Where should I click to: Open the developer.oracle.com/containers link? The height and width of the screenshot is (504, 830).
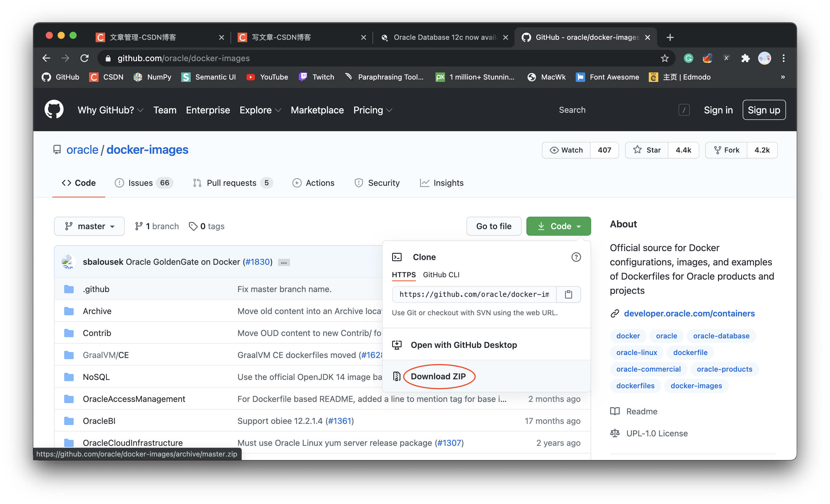(x=689, y=313)
